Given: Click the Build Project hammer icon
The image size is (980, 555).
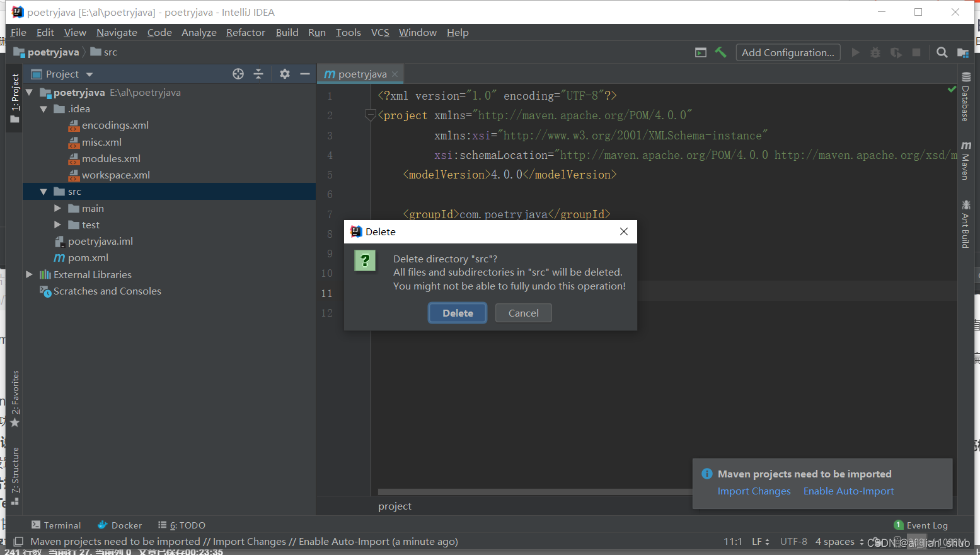Looking at the screenshot, I should pos(720,52).
